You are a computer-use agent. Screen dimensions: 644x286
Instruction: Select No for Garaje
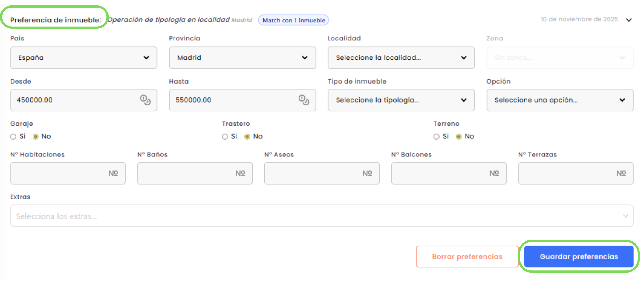click(35, 137)
